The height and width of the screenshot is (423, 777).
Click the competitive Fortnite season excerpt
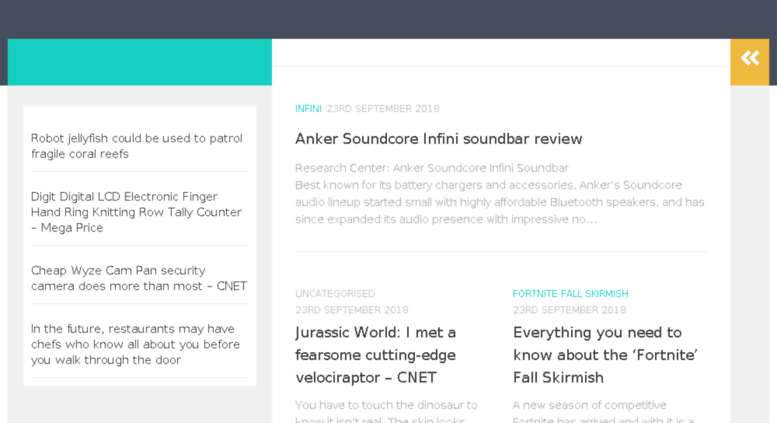tap(604, 411)
